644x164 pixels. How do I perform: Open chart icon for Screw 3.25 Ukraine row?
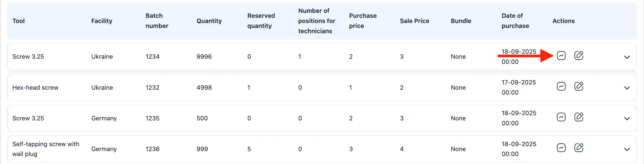[x=561, y=56]
